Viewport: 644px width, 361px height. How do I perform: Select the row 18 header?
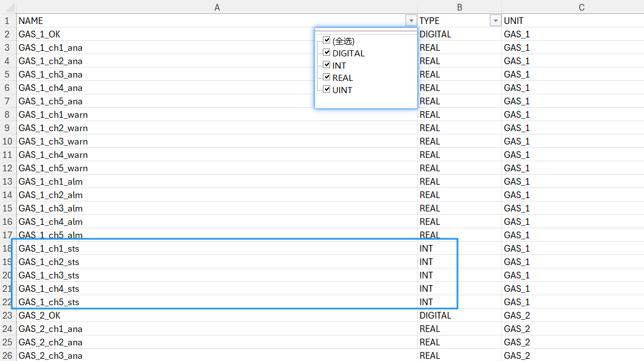pyautogui.click(x=8, y=248)
